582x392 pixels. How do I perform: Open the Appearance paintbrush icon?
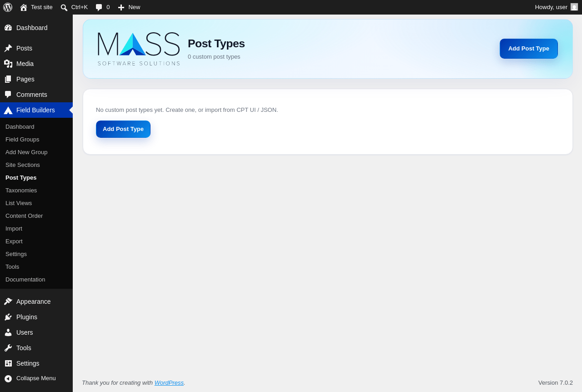coord(8,302)
